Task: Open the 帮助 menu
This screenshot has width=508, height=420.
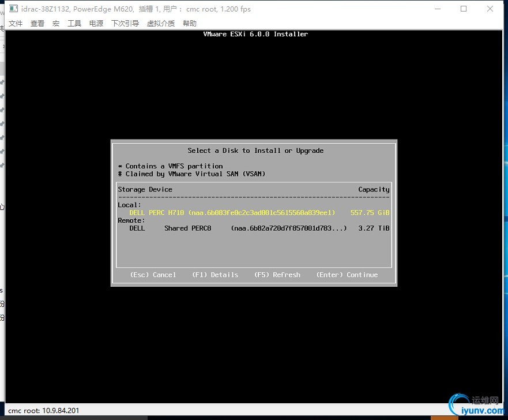Action: click(190, 23)
